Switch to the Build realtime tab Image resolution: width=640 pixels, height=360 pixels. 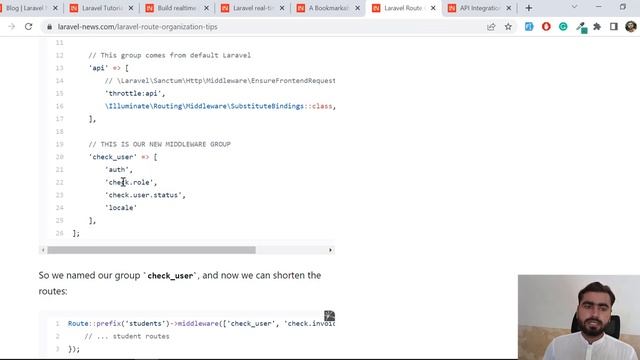coord(176,8)
